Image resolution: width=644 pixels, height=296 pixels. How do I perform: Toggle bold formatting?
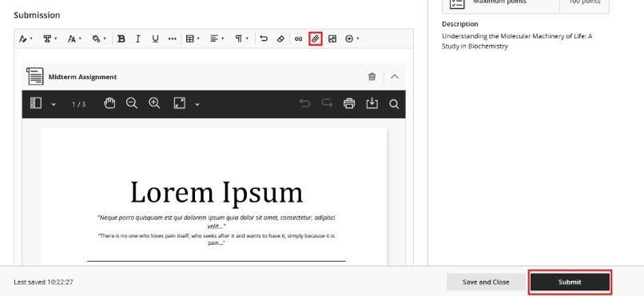click(121, 39)
